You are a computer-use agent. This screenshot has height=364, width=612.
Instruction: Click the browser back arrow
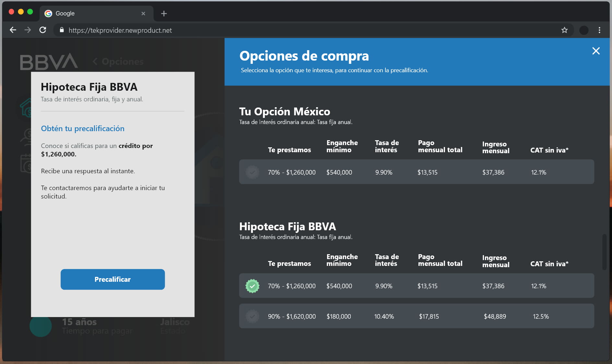pyautogui.click(x=13, y=30)
